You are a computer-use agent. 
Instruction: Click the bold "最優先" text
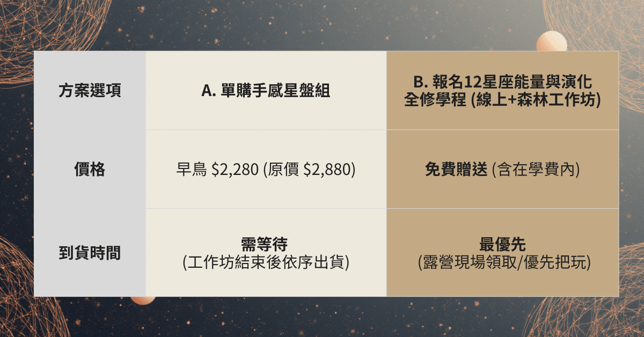tap(502, 244)
